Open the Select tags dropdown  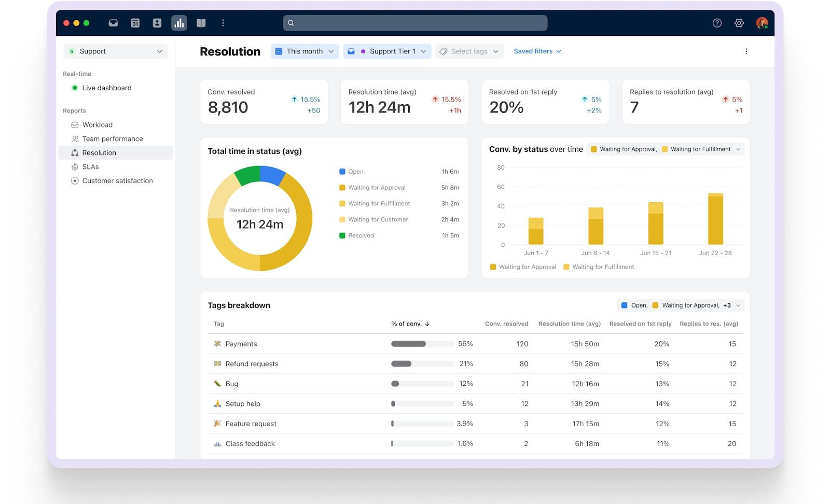click(x=469, y=51)
